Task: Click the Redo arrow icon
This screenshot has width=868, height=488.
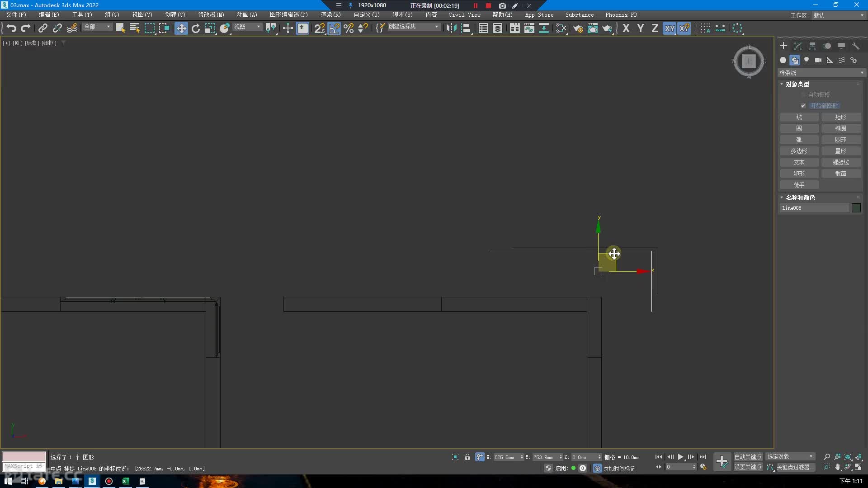Action: (26, 28)
